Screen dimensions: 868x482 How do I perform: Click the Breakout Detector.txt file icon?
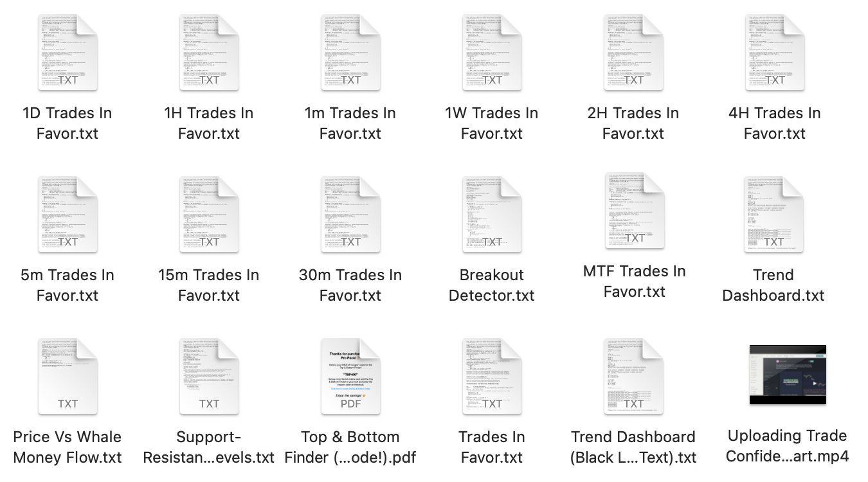(492, 215)
